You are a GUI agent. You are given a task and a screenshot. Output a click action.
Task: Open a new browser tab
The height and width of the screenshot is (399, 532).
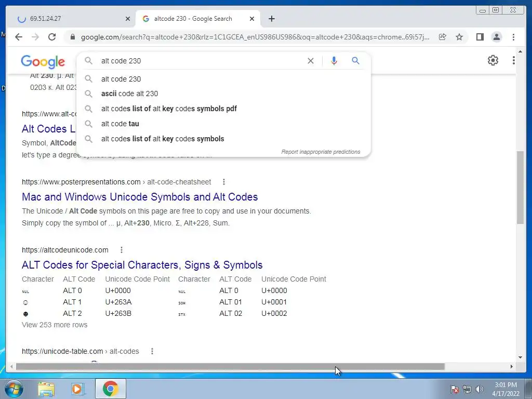coord(271,19)
